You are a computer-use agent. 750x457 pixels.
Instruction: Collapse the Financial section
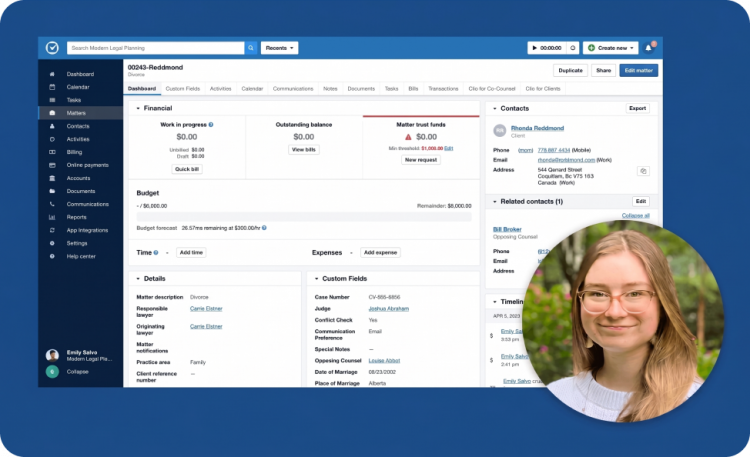138,109
